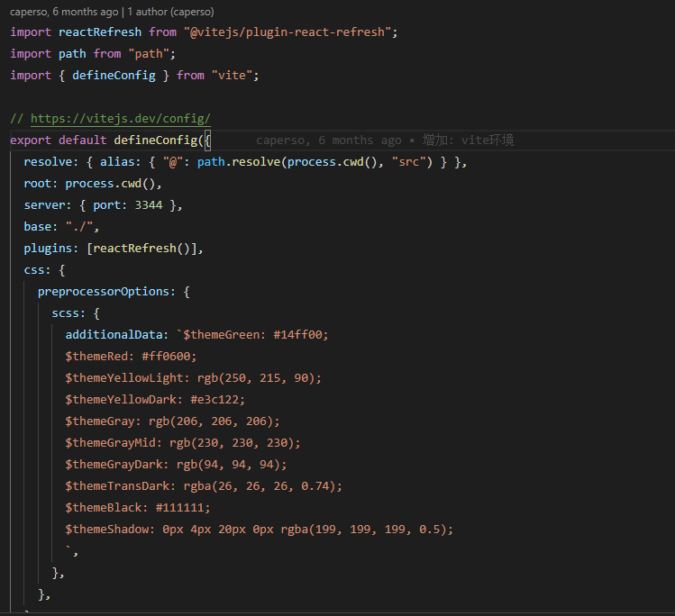
Task: Click the $themeShadow variable
Action: [x=106, y=529]
